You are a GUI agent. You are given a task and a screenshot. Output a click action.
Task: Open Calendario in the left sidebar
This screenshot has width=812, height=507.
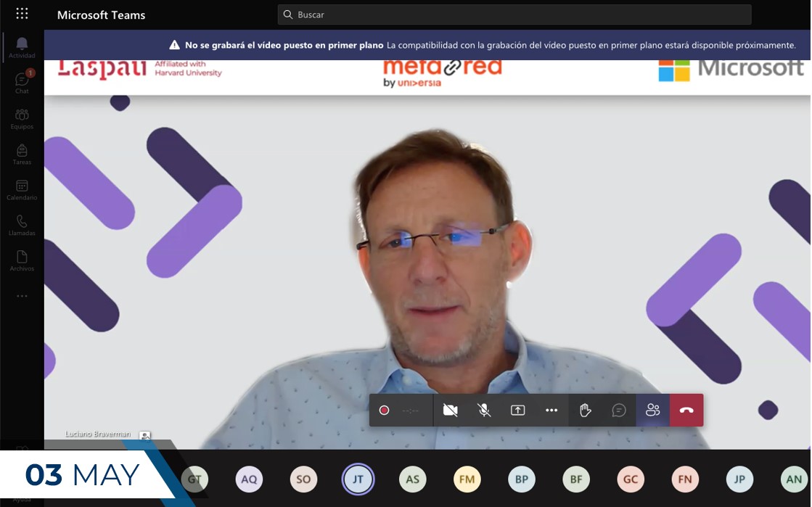coord(22,189)
